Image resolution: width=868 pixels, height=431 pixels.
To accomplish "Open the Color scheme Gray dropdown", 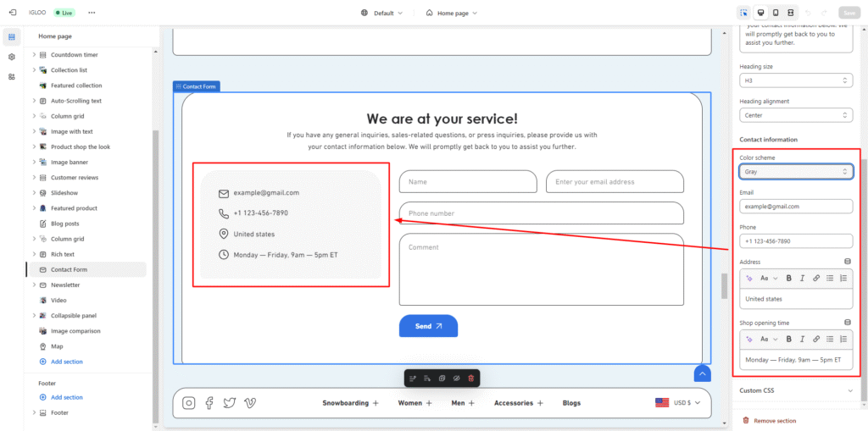I will [x=795, y=172].
